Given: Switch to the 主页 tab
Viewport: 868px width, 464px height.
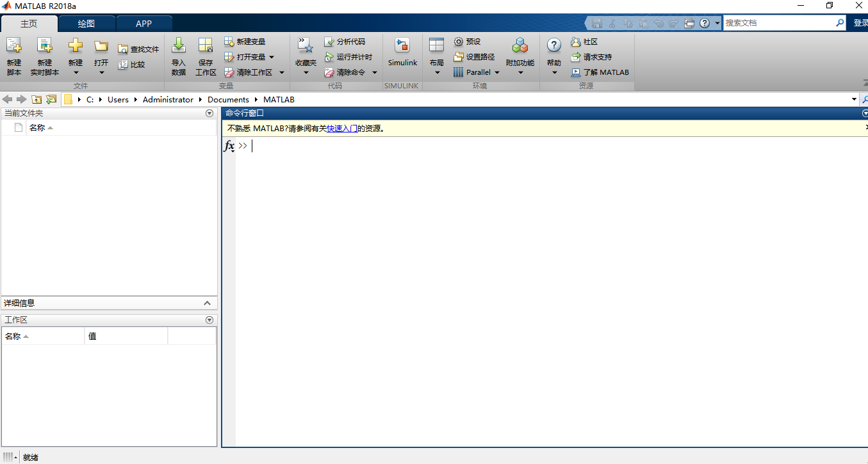Looking at the screenshot, I should [x=29, y=24].
